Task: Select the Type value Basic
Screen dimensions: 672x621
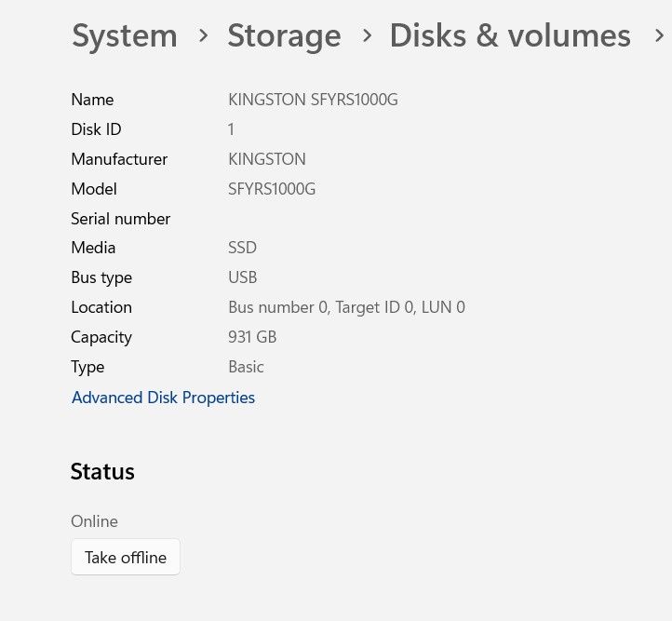Action: click(246, 367)
